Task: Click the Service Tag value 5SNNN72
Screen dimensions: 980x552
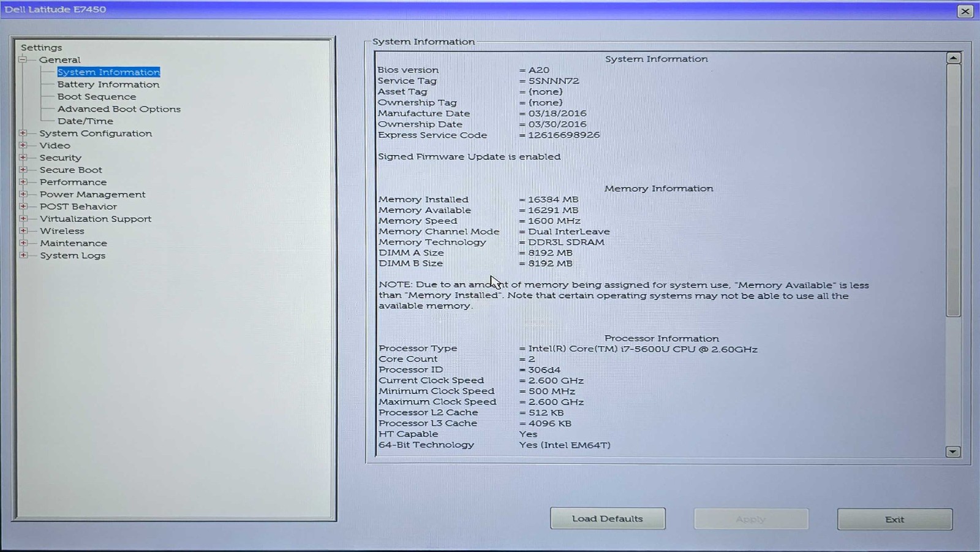Action: point(554,81)
